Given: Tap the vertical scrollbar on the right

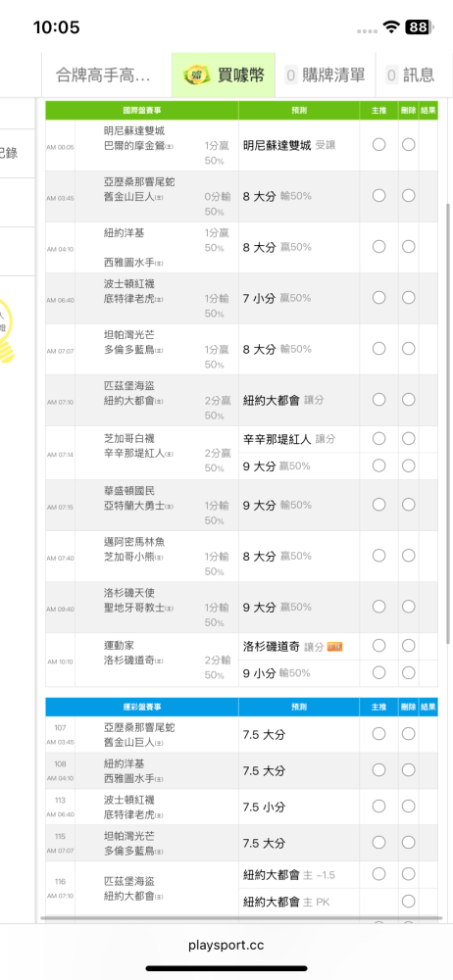Looking at the screenshot, I should pyautogui.click(x=448, y=423).
